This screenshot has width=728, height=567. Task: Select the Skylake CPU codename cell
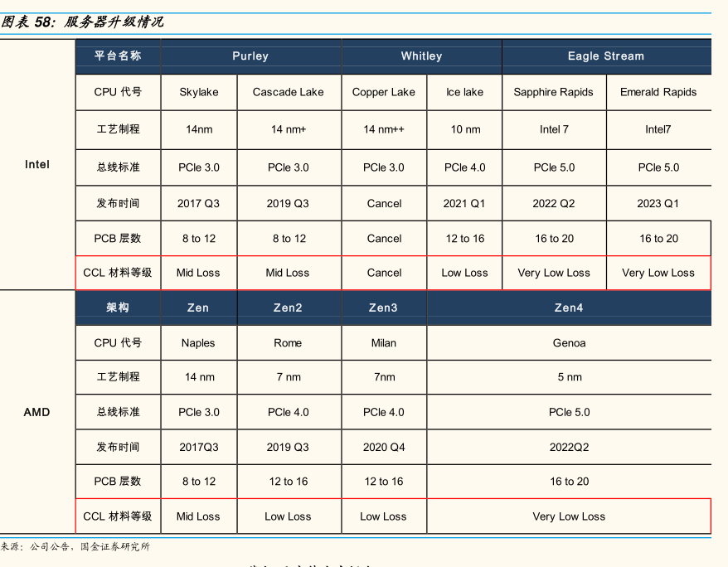pyautogui.click(x=199, y=92)
